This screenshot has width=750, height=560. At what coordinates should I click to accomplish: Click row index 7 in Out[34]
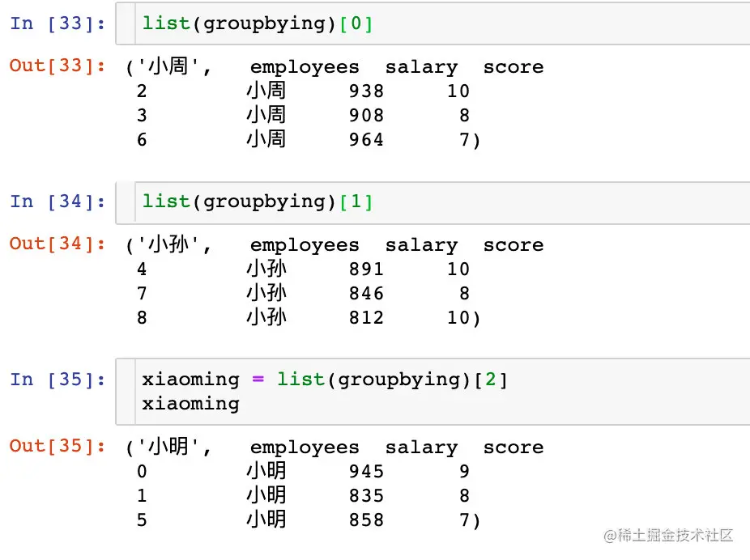[x=142, y=294]
